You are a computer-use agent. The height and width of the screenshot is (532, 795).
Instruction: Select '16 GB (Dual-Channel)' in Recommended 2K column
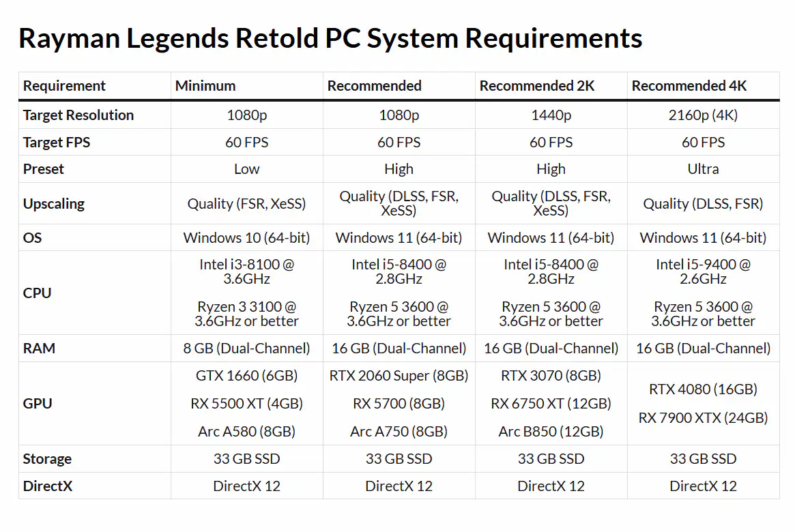point(551,349)
